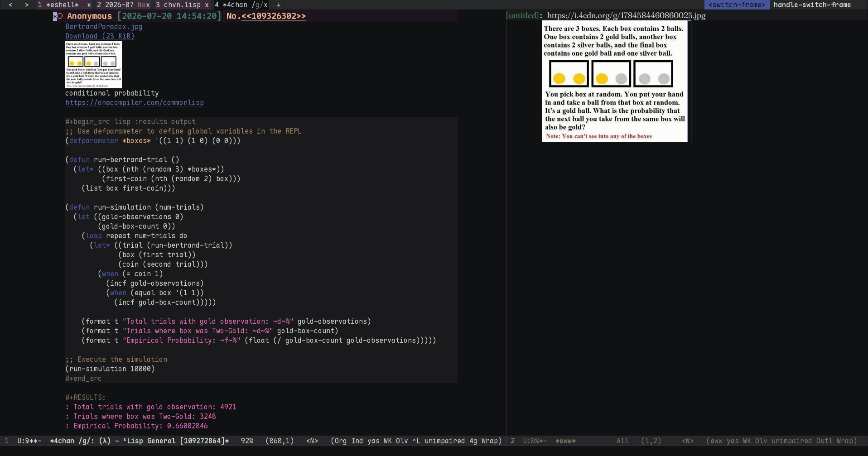
Task: Open the onecompiler.com/commonlisp link
Action: pos(135,103)
